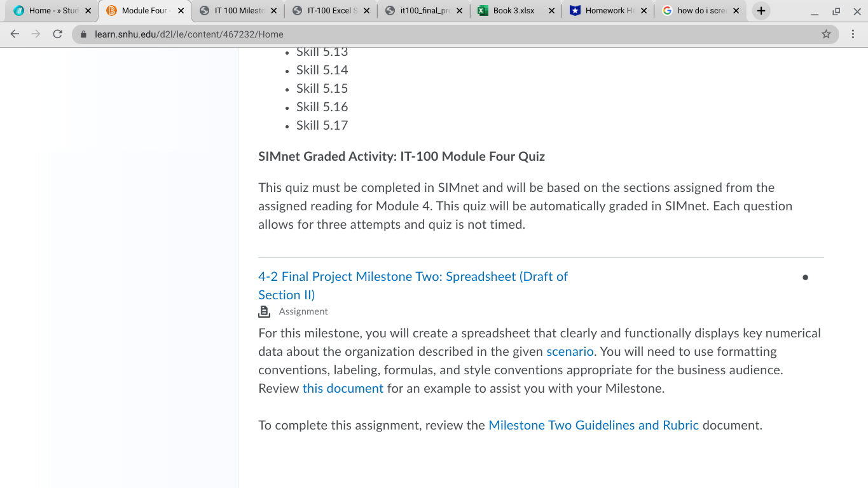Screen dimensions: 868x488
Task: Switch to the Homework Help tab
Action: point(609,11)
